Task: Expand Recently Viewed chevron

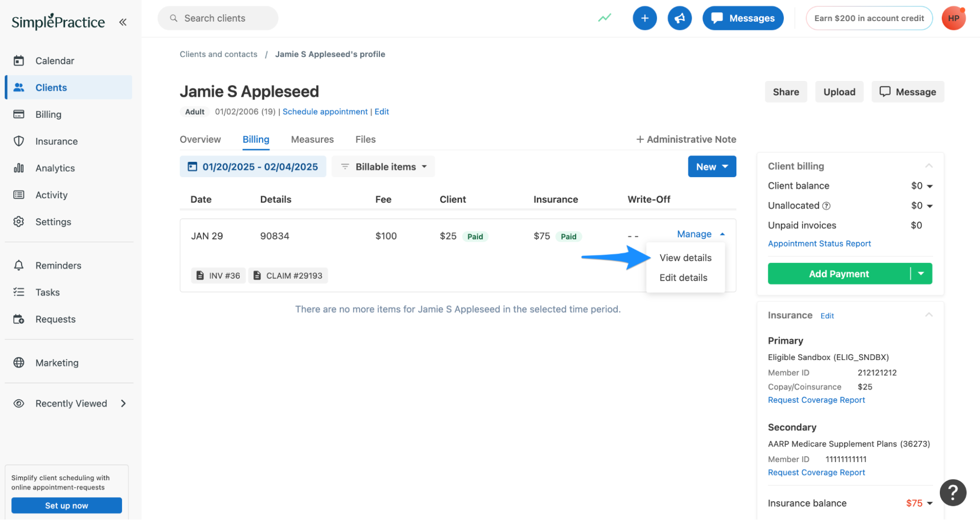Action: [x=123, y=404]
